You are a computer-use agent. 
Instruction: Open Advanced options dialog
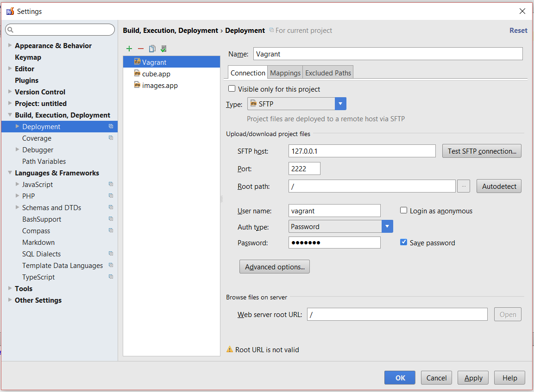pos(275,267)
